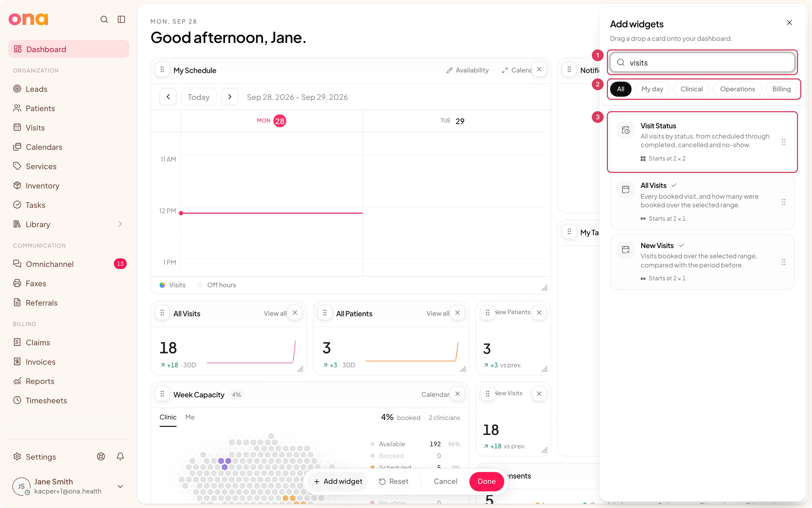Click the widget search field
Image resolution: width=812 pixels, height=508 pixels.
coord(702,63)
